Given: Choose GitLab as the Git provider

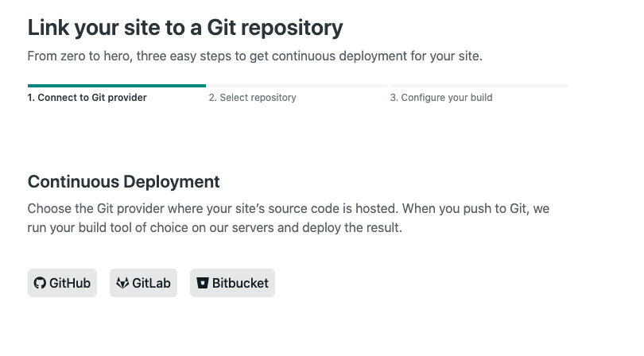Looking at the screenshot, I should click(x=143, y=283).
